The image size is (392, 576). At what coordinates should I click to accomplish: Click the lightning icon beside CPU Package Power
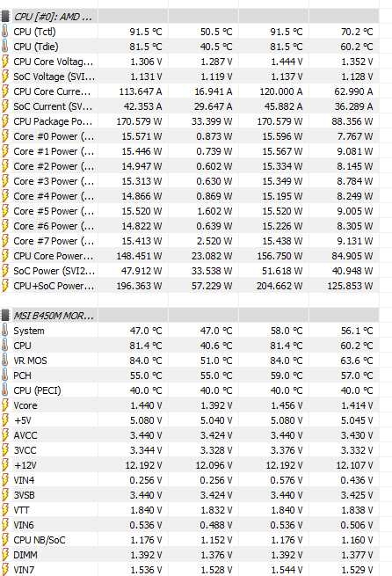4,121
